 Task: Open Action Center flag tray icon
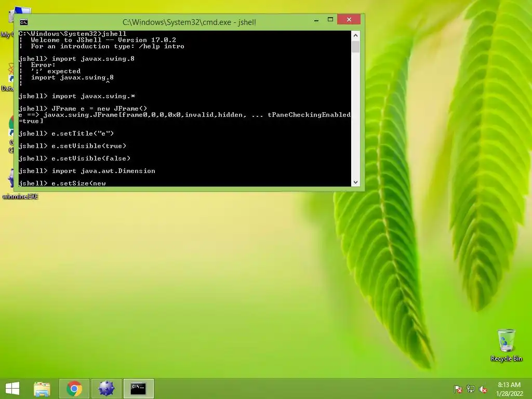click(458, 389)
